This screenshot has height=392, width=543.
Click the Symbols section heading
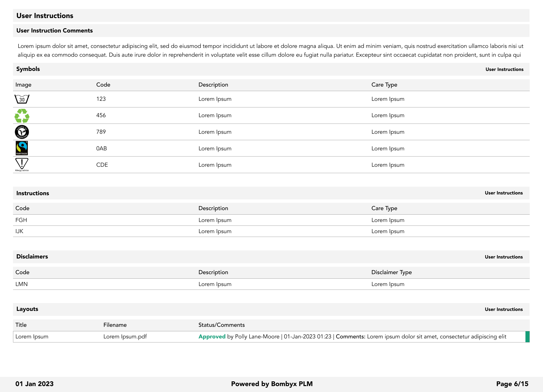[28, 69]
